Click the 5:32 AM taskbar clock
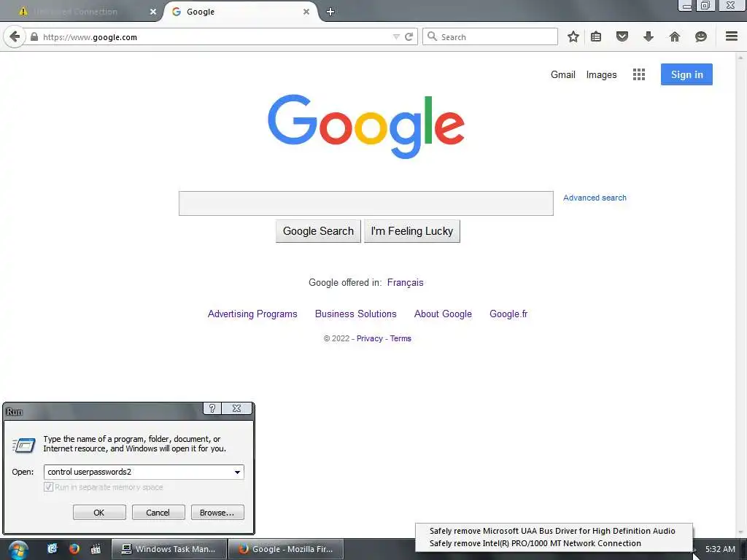 pyautogui.click(x=720, y=549)
